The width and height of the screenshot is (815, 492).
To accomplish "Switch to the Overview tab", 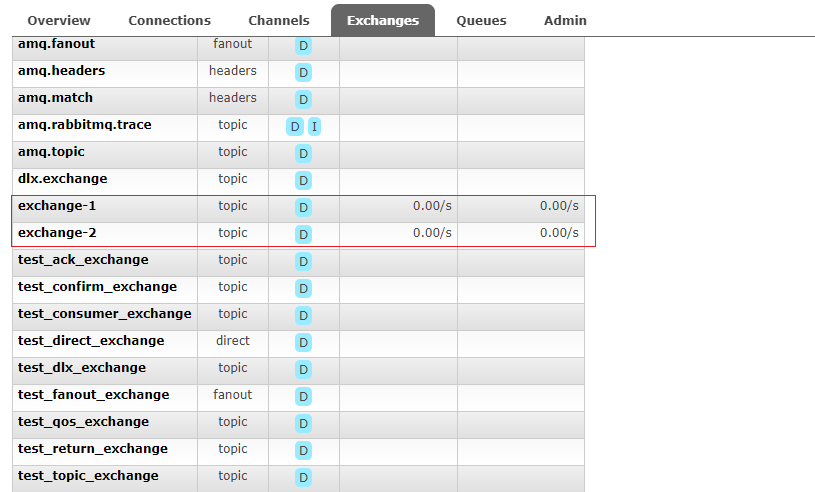I will (59, 20).
